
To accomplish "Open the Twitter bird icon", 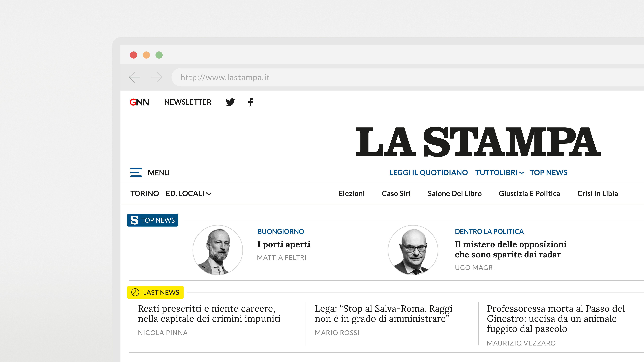I will click(230, 102).
